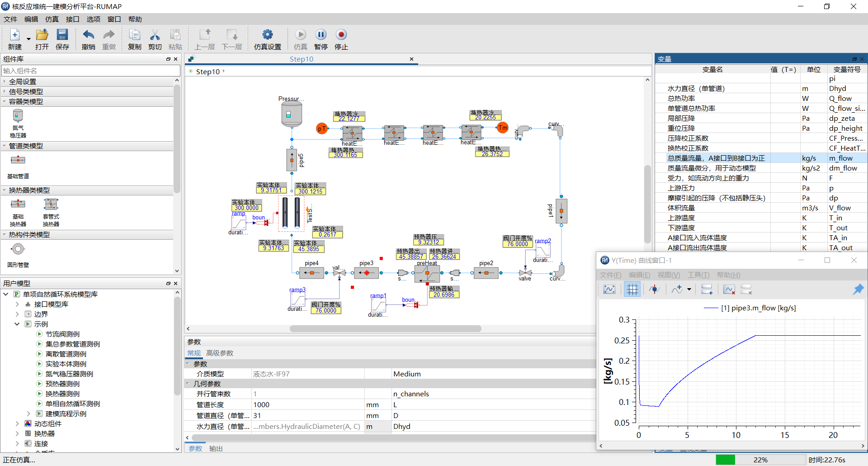868x466 pixels.
Task: Open the 帮助 menu in main window
Action: coord(135,19)
